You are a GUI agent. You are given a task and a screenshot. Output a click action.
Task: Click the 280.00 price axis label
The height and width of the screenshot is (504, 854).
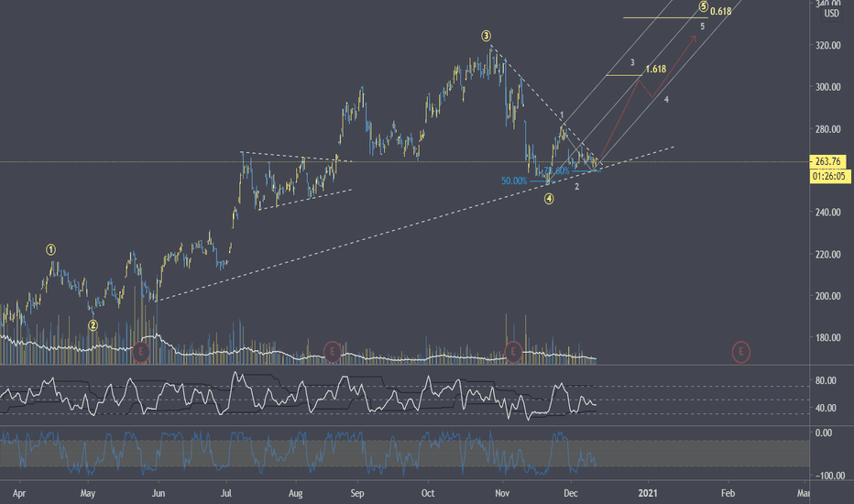[827, 129]
